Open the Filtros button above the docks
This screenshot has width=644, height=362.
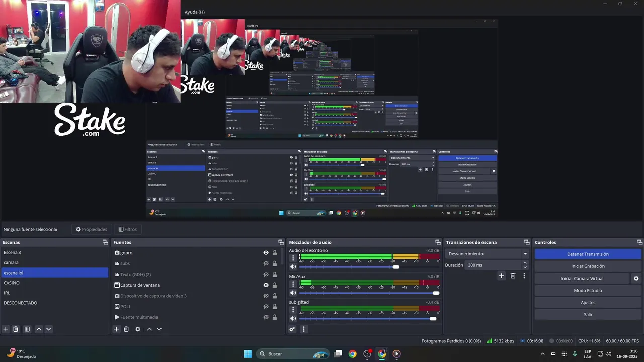click(x=128, y=229)
